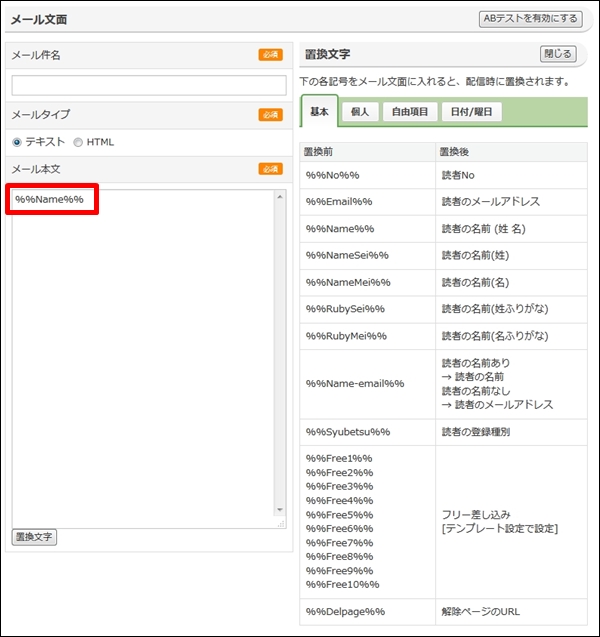The image size is (600, 637).
Task: Switch to the 基本 tab
Action: [319, 111]
